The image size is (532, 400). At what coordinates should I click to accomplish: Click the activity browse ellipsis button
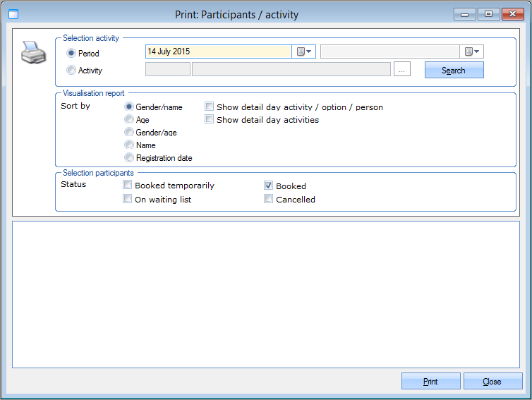click(x=401, y=69)
